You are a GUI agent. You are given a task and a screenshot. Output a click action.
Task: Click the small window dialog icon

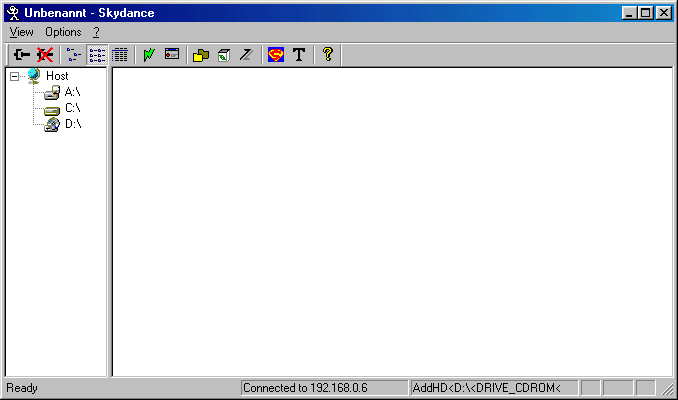[x=172, y=55]
